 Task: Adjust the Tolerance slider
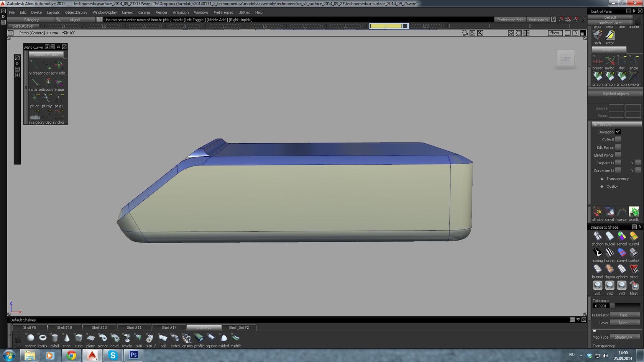[x=613, y=306]
